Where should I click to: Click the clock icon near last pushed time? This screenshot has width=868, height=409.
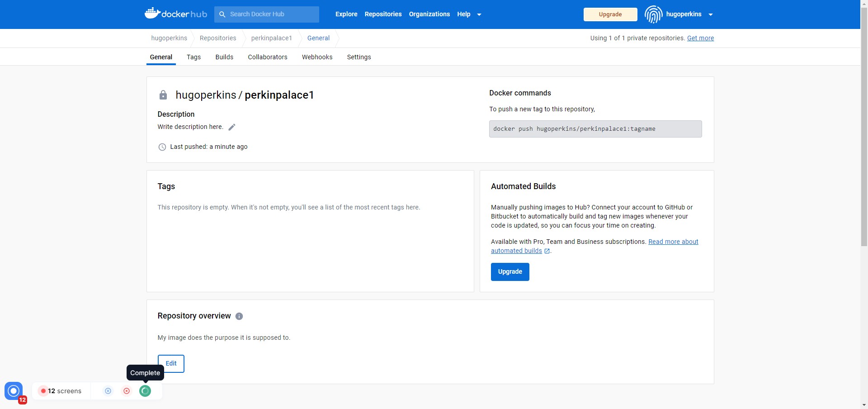[162, 147]
